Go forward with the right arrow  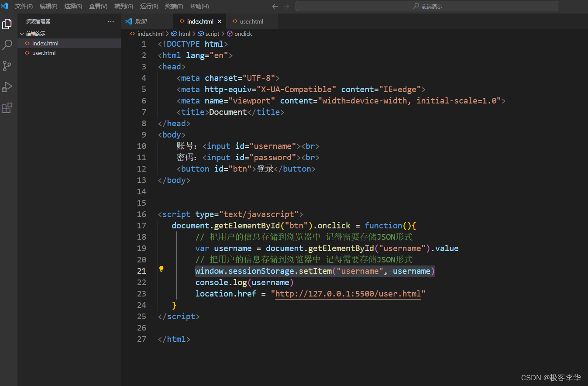286,6
